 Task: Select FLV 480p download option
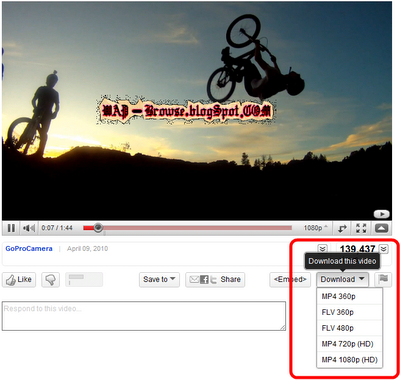(349, 328)
